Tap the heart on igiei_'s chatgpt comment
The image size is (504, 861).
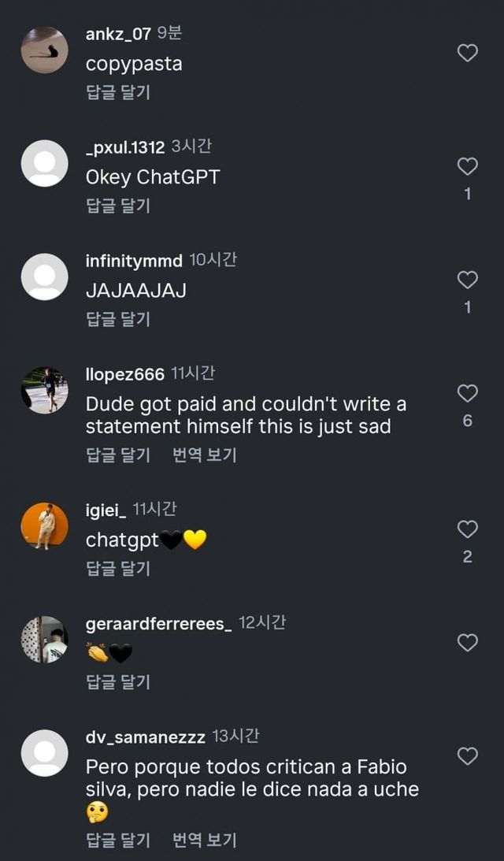click(468, 529)
